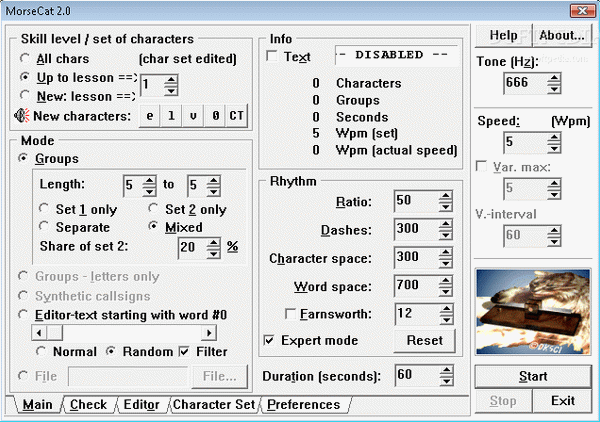Image resolution: width=600 pixels, height=422 pixels.
Task: Decrease the Dashes value spinner
Action: [x=445, y=235]
